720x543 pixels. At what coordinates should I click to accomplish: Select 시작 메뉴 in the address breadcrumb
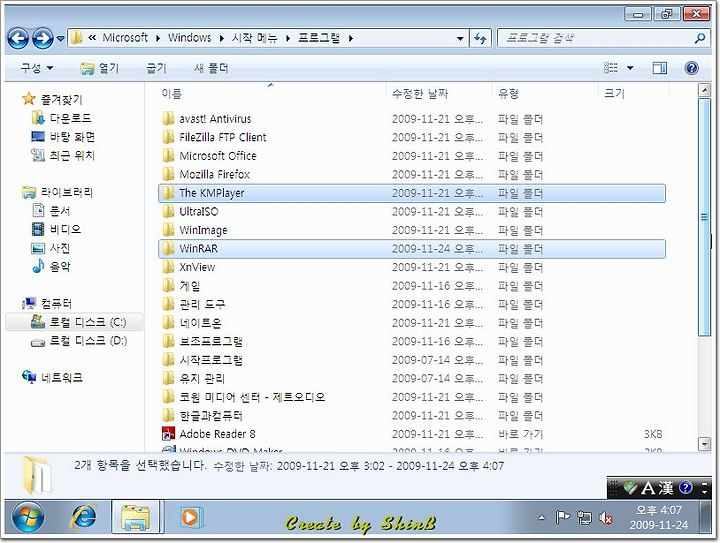[254, 38]
